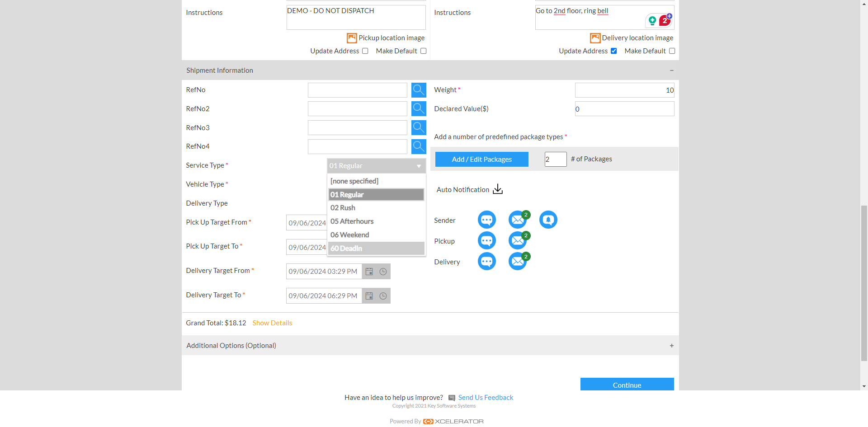
Task: Choose 02 Rush service type
Action: [376, 208]
